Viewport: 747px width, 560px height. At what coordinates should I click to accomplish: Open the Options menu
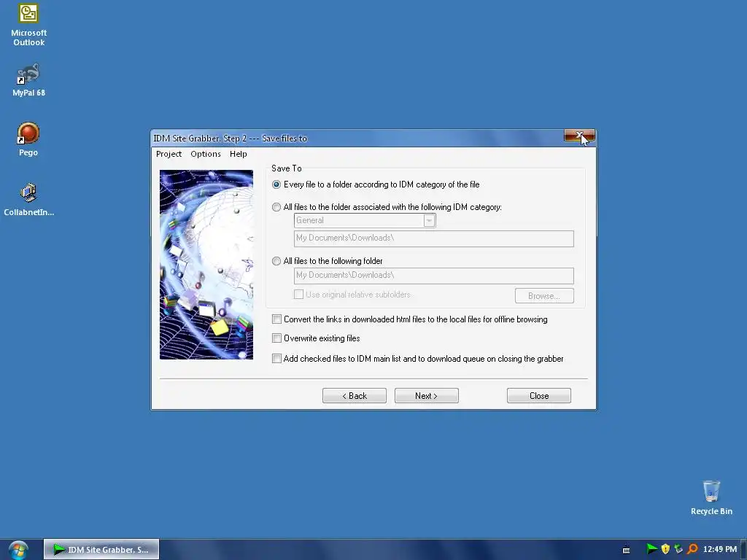(x=205, y=154)
